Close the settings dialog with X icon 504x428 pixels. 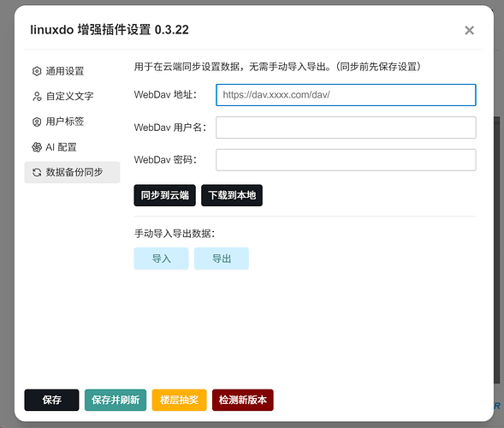[x=469, y=30]
